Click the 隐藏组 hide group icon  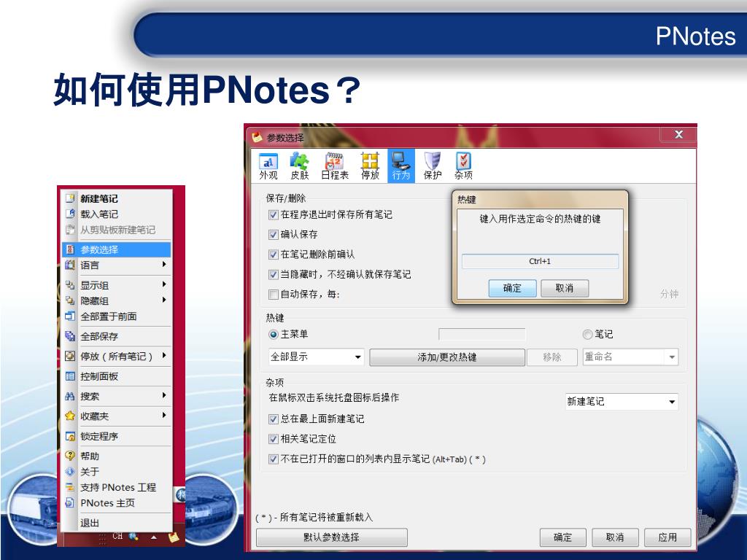click(x=70, y=300)
